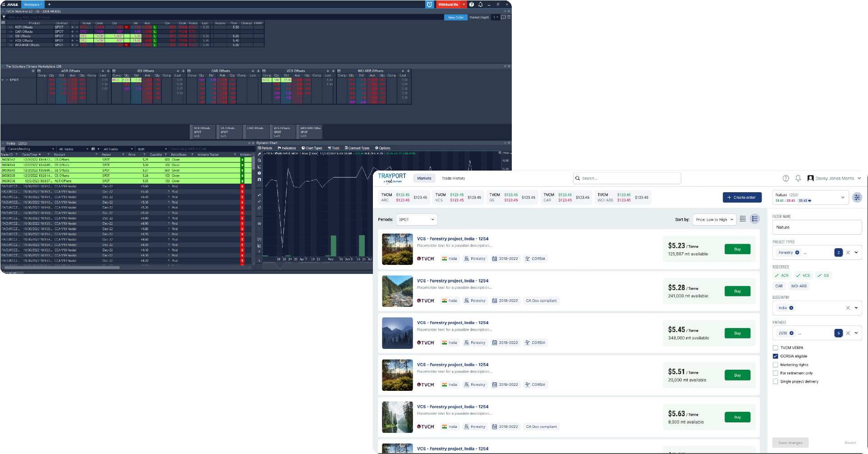Open the Withhold Me dropdown arrow
This screenshot has width=868, height=454.
point(464,5)
